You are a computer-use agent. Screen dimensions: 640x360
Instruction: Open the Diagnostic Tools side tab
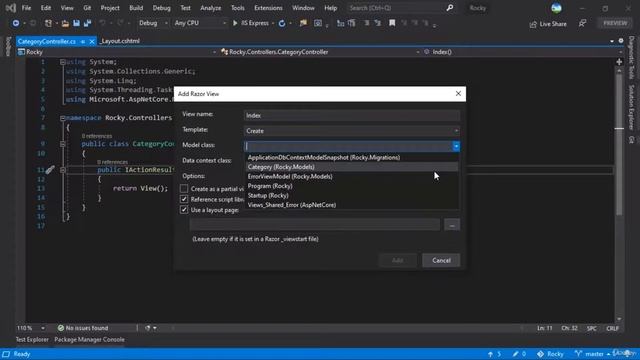tap(631, 58)
